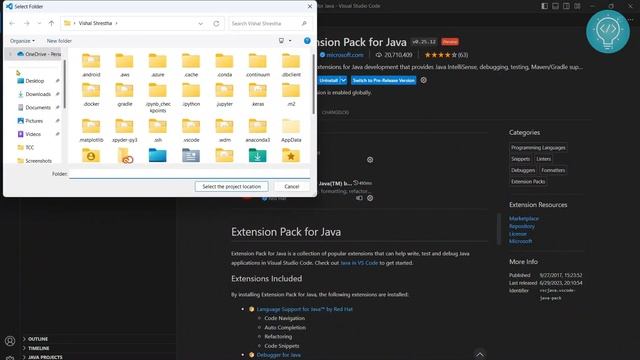Screen dimensions: 640x360
Task: Open the Organize menu
Action: 22,41
